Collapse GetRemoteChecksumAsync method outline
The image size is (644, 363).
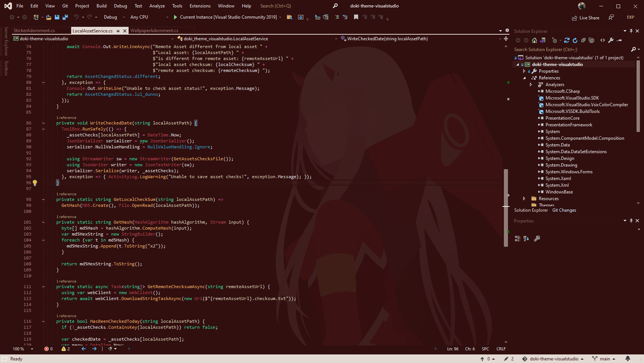(43, 287)
